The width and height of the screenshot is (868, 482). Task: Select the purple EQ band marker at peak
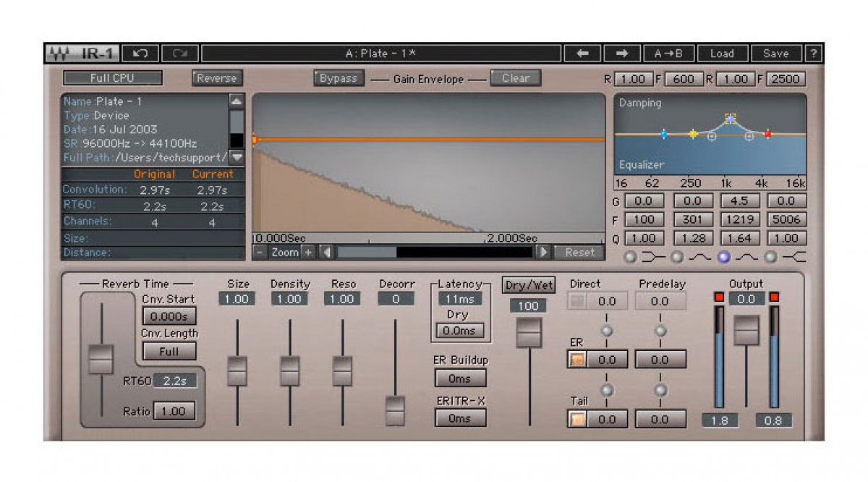731,118
